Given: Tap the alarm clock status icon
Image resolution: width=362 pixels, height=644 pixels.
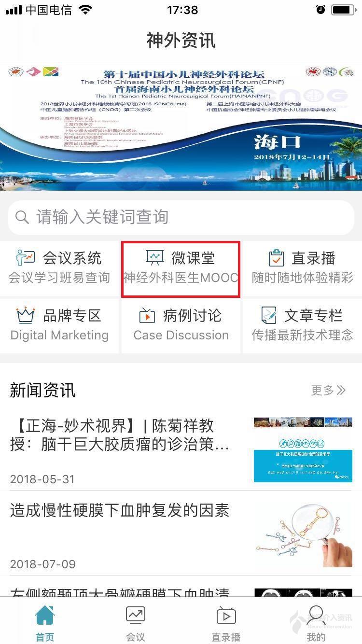Looking at the screenshot, I should [320, 10].
